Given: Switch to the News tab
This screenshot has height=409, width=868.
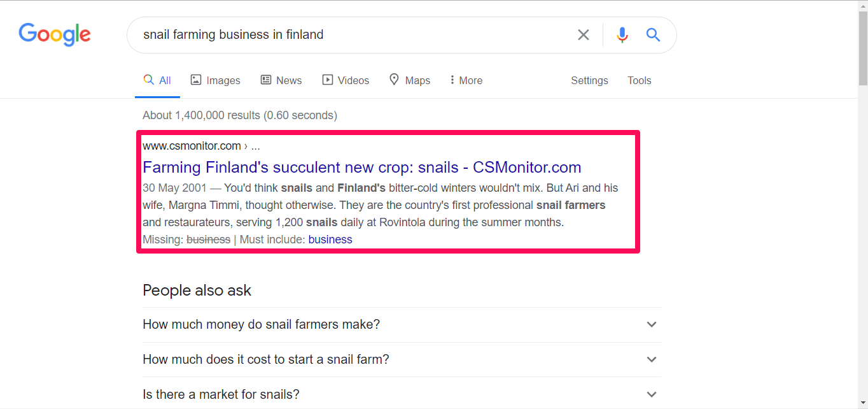Looking at the screenshot, I should click(281, 80).
